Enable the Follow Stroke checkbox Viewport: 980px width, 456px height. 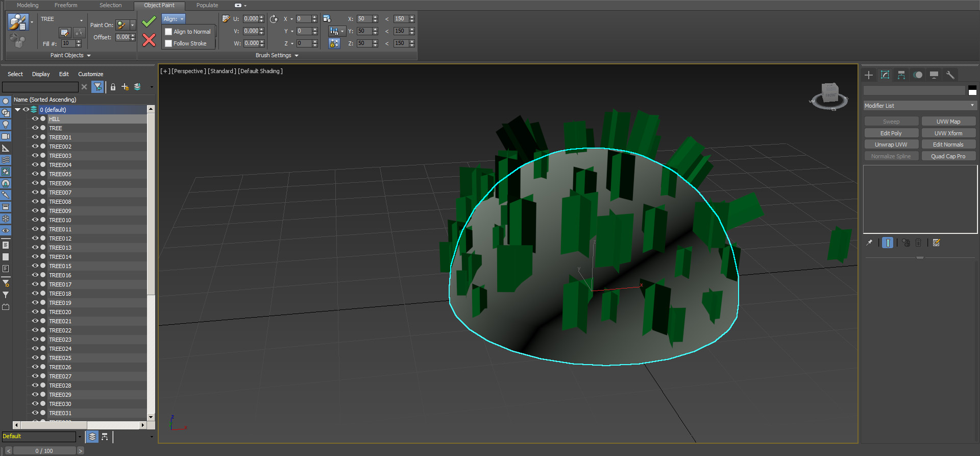point(168,43)
